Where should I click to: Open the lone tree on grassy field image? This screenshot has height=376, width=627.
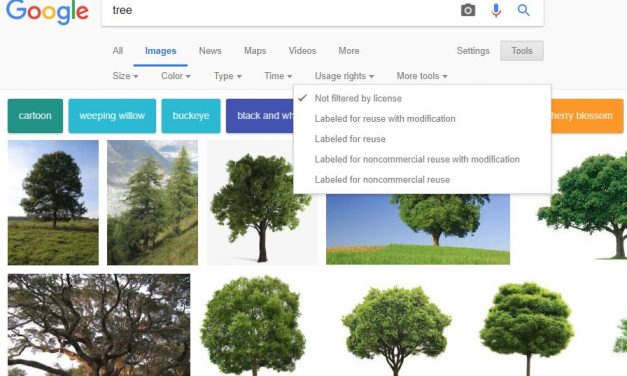53,202
